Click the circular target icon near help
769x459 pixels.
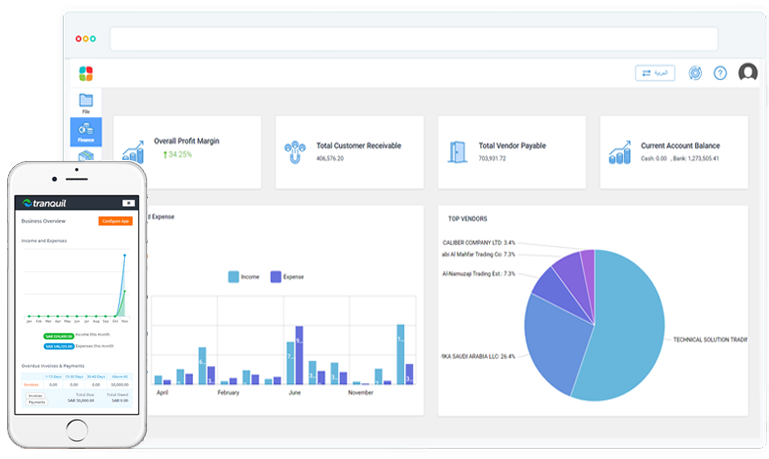point(696,74)
